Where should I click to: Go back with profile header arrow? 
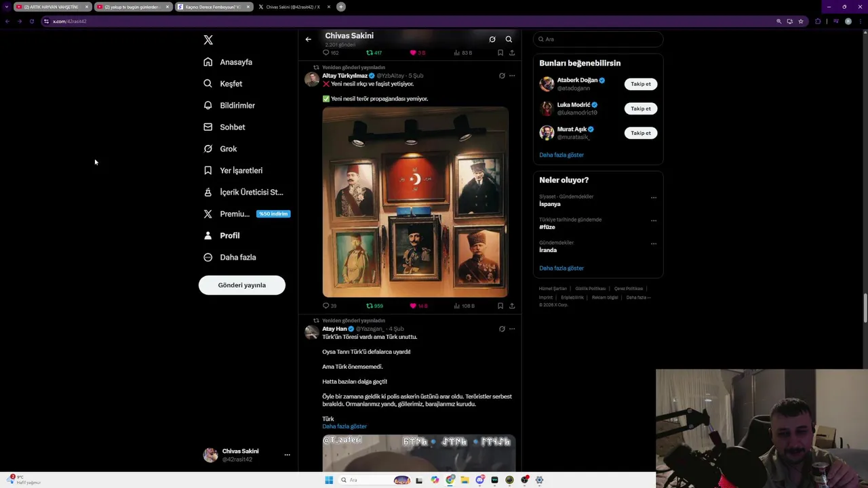tap(308, 39)
